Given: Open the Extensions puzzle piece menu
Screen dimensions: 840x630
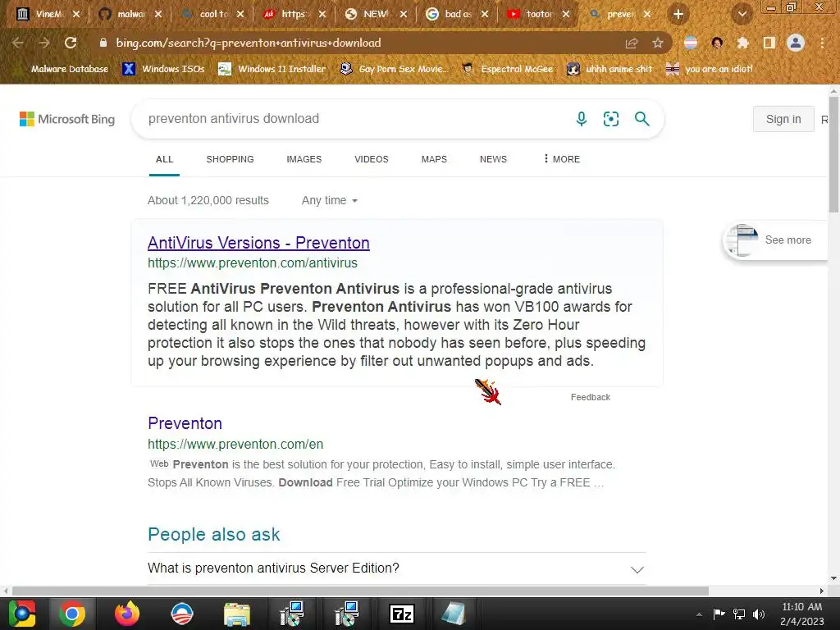Looking at the screenshot, I should point(742,43).
